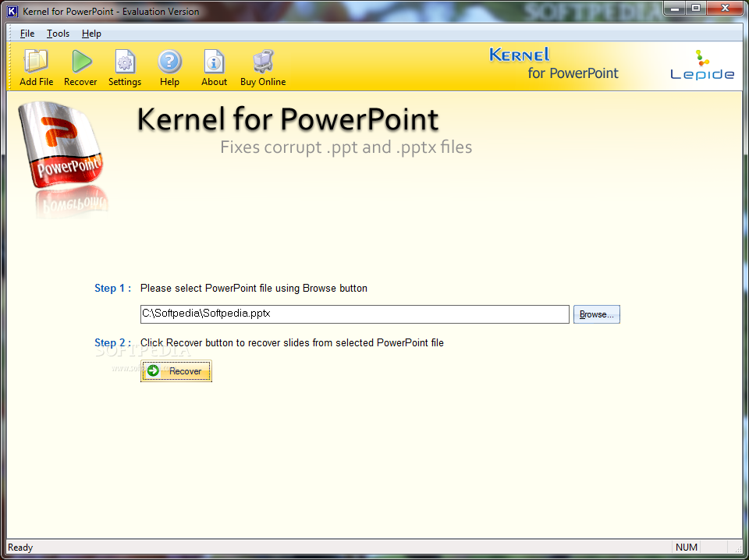The width and height of the screenshot is (749, 560).
Task: Click the Browse... button
Action: [x=597, y=314]
